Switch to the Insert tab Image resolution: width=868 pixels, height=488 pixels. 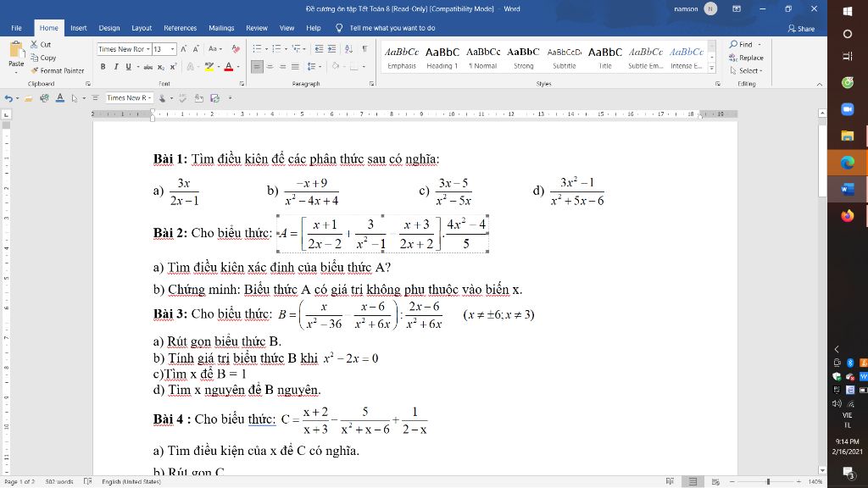coord(79,28)
